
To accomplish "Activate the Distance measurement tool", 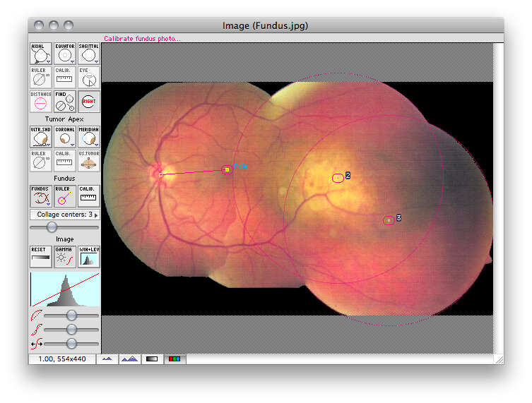I will click(41, 102).
